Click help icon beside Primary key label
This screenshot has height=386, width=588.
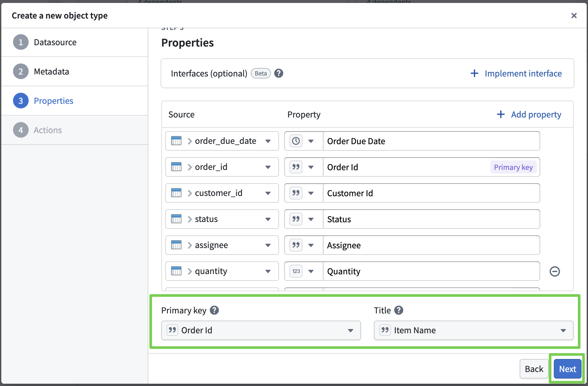(x=214, y=310)
